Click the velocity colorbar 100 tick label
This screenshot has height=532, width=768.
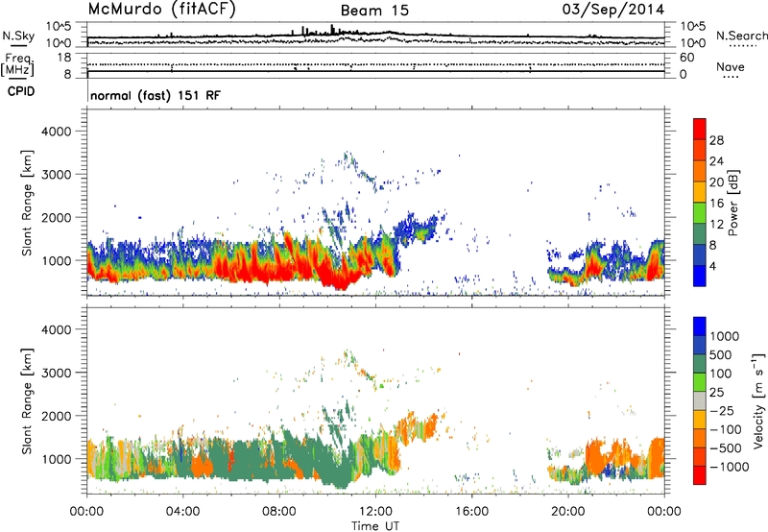tap(721, 374)
